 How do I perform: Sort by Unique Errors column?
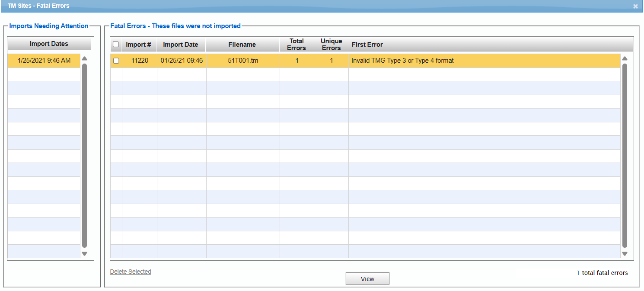[x=331, y=45]
